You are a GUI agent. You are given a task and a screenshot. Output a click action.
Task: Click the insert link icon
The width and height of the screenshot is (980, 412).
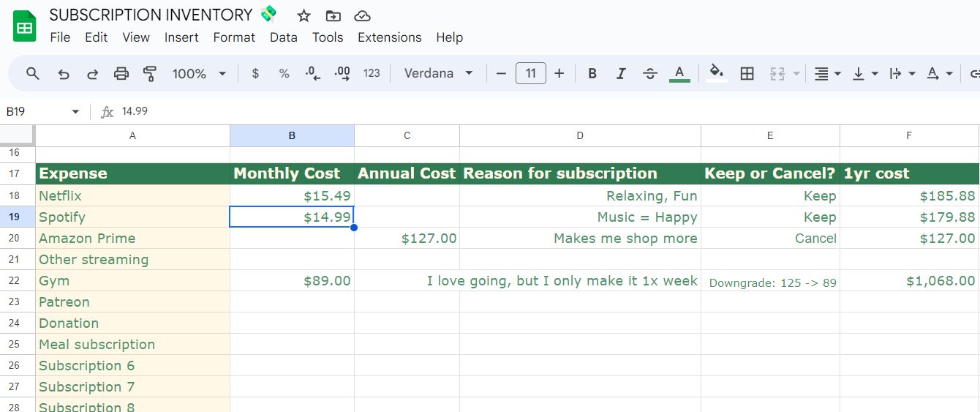974,73
